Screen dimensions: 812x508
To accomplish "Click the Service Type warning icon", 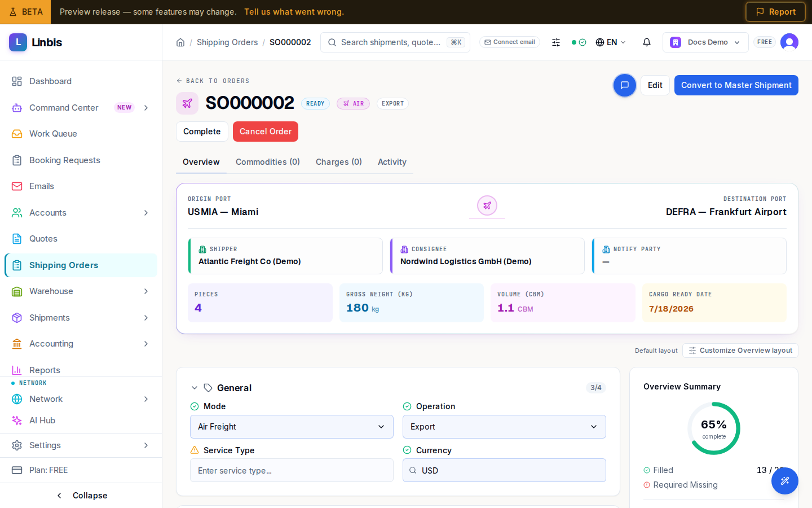I will [x=195, y=450].
